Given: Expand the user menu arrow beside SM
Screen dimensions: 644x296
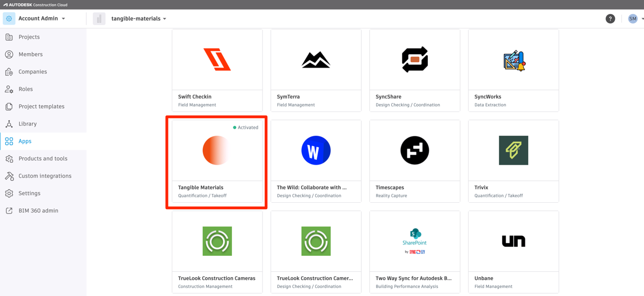Looking at the screenshot, I should [x=642, y=19].
